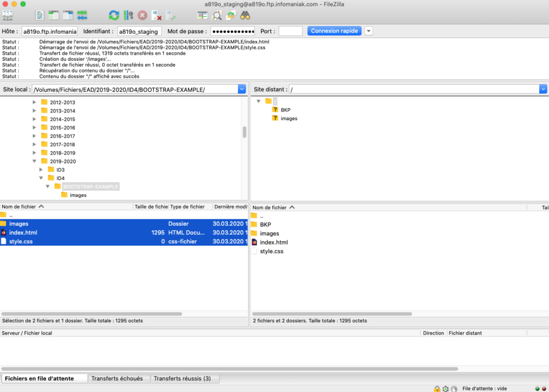Viewport: 549px width, 392px height.
Task: Switch to the Transferts échoués tab
Action: (x=117, y=379)
